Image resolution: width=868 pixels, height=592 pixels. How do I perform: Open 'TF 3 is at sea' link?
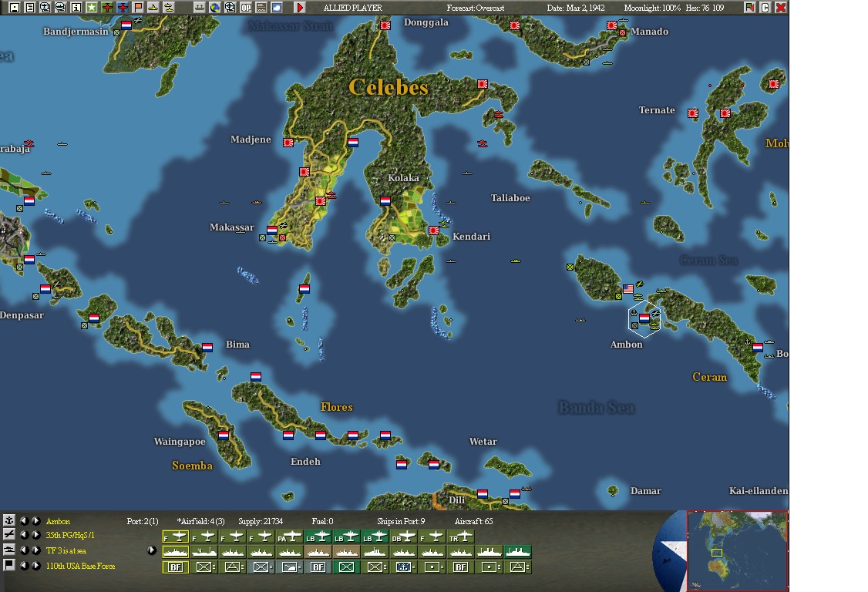(x=66, y=550)
